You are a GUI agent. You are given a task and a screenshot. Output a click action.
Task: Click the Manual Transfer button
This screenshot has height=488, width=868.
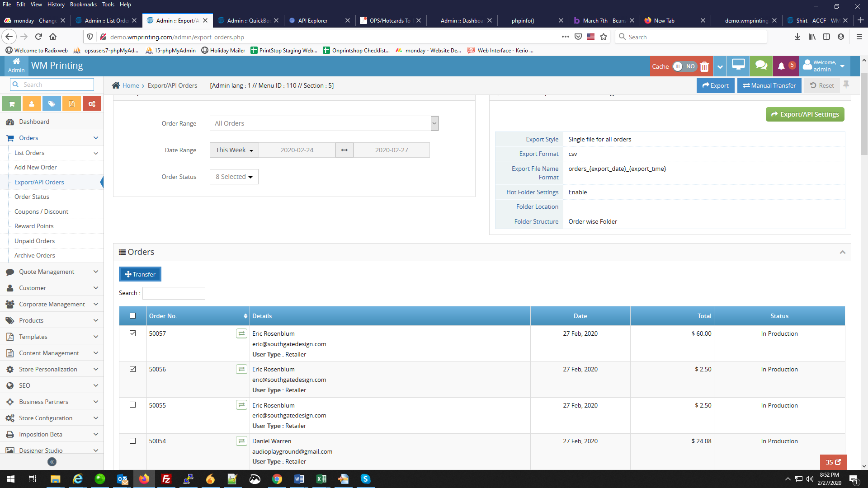pyautogui.click(x=769, y=85)
